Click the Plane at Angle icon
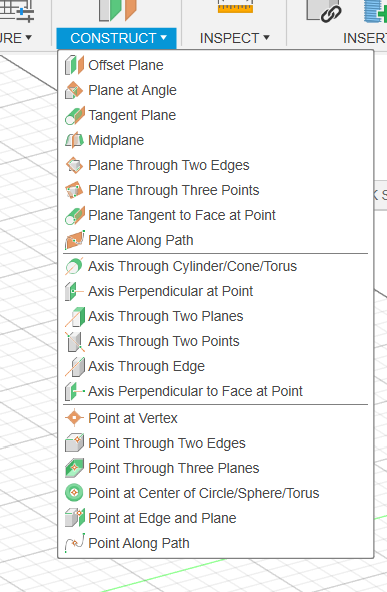387x592 pixels. tap(74, 90)
